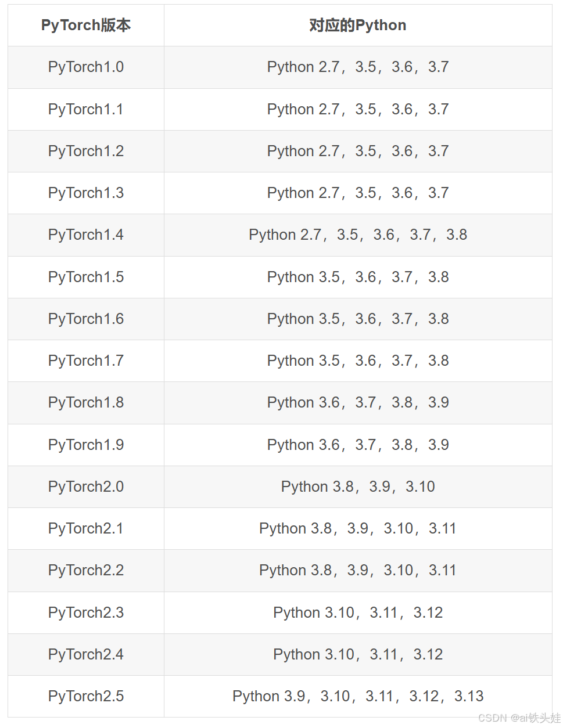Click the 对应的Python column header
The width and height of the screenshot is (563, 728).
point(358,26)
